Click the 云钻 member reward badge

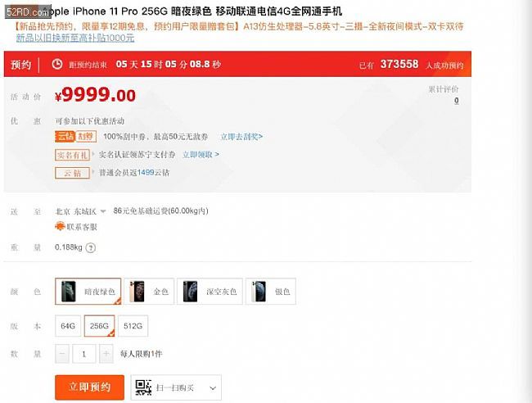[72, 173]
